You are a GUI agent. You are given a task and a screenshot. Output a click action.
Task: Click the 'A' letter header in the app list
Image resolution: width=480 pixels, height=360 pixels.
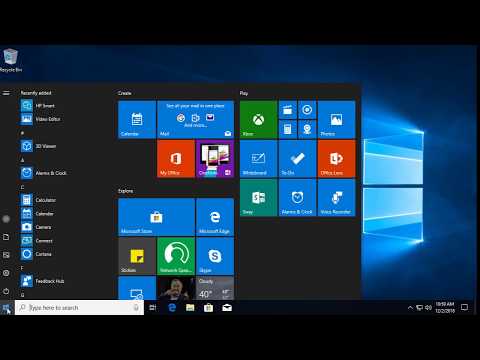tap(22, 160)
